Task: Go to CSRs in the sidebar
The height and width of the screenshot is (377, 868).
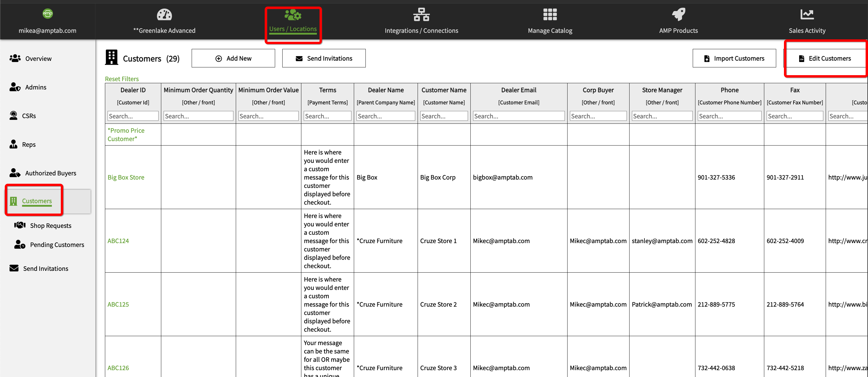Action: 29,116
